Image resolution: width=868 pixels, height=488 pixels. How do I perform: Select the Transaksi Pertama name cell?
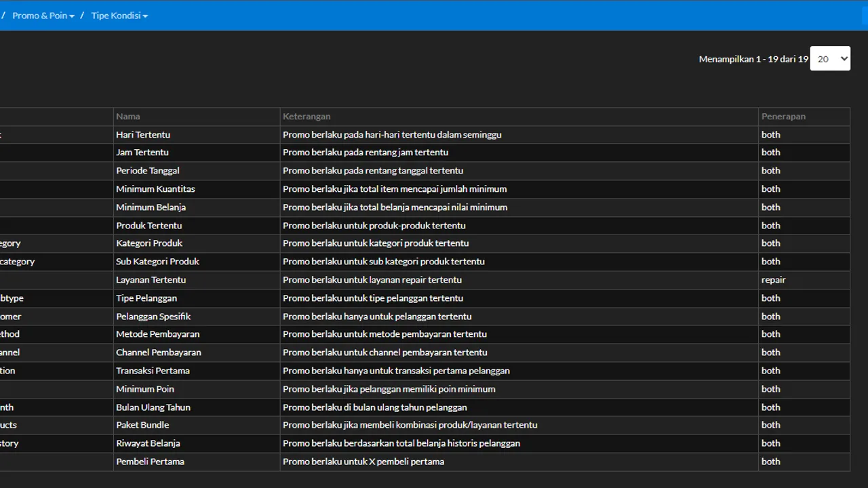(197, 371)
